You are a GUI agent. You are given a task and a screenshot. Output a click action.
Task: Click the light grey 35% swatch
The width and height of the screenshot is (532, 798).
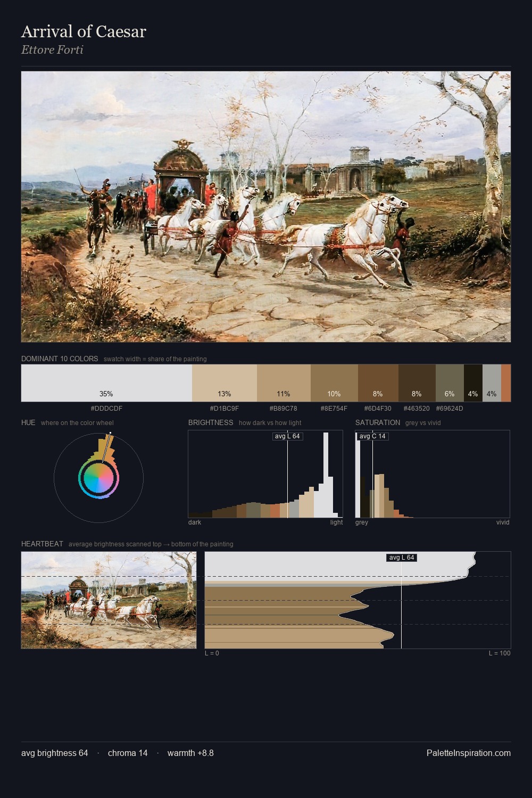[106, 383]
